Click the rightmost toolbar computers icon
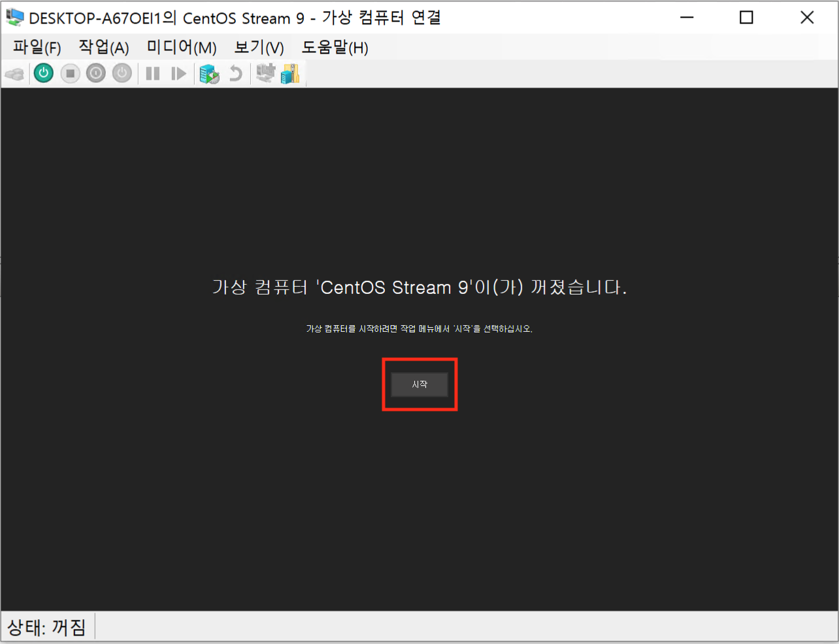 coord(290,74)
